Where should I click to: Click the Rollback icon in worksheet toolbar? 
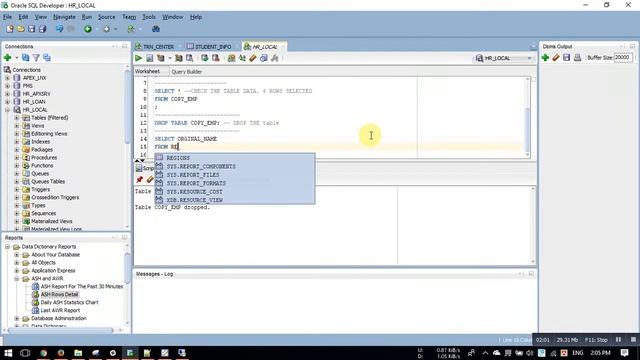point(216,58)
